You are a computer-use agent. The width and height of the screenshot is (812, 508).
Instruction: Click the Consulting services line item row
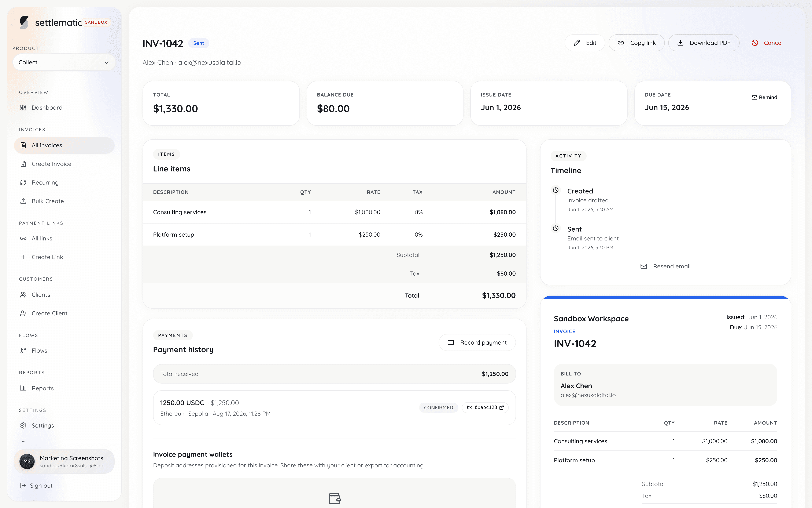[x=334, y=212]
